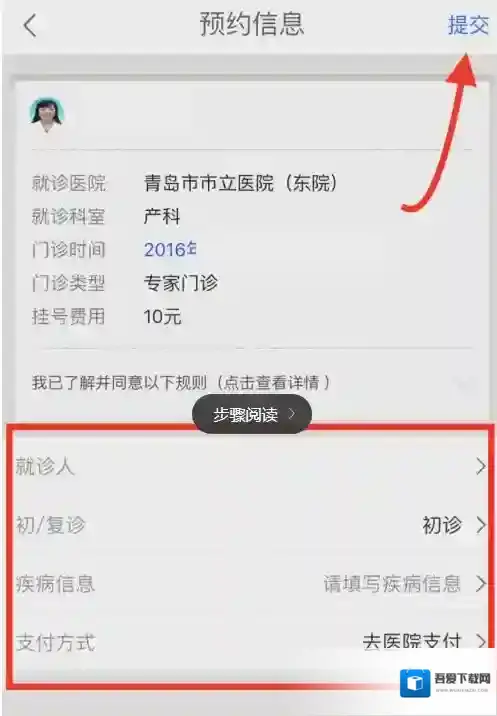
Task: Select the 初诊 visit type value
Action: point(442,525)
